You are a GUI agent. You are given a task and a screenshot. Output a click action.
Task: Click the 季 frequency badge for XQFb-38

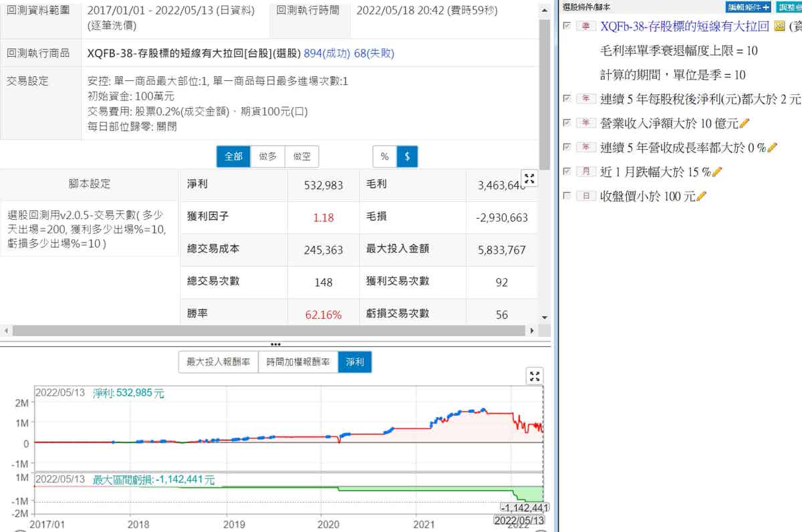point(586,27)
